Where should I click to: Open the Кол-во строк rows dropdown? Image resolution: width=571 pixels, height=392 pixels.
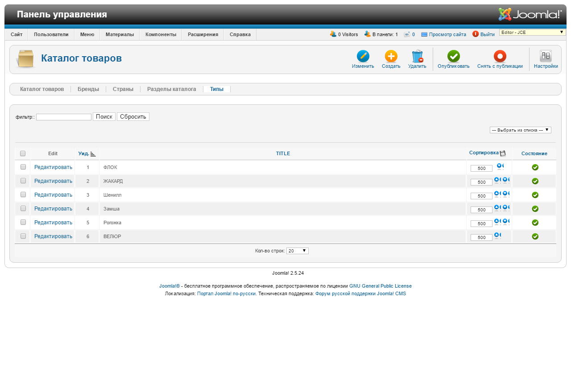click(298, 251)
